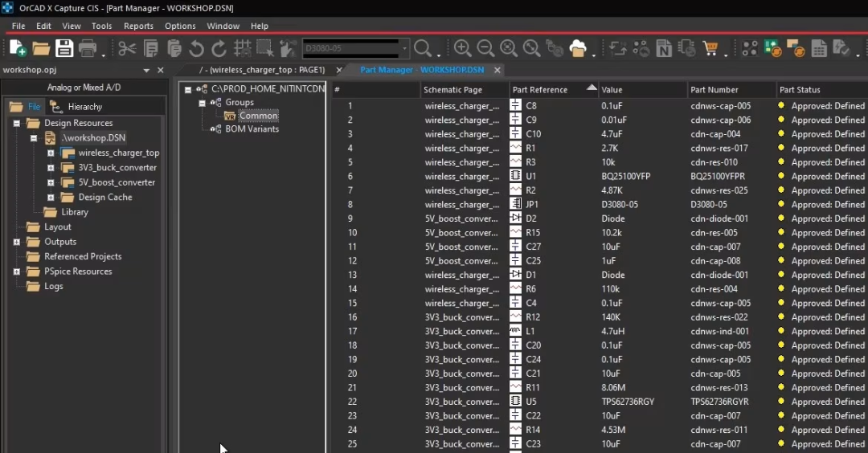
Task: Switch to the wireless_charger_top PAGE1 tab
Action: pos(262,70)
